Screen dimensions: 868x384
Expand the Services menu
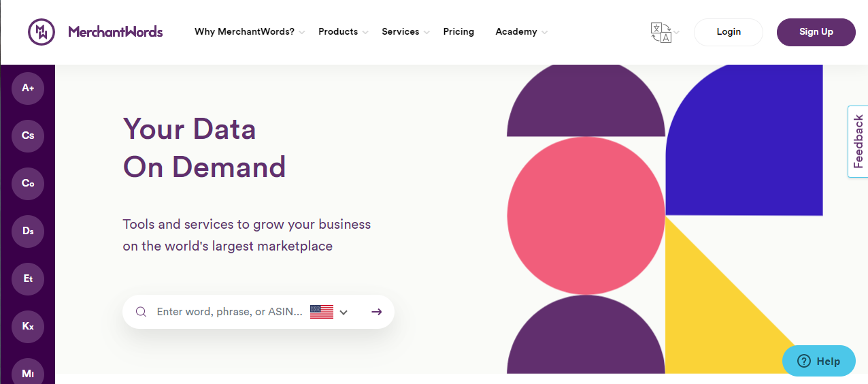pyautogui.click(x=405, y=32)
